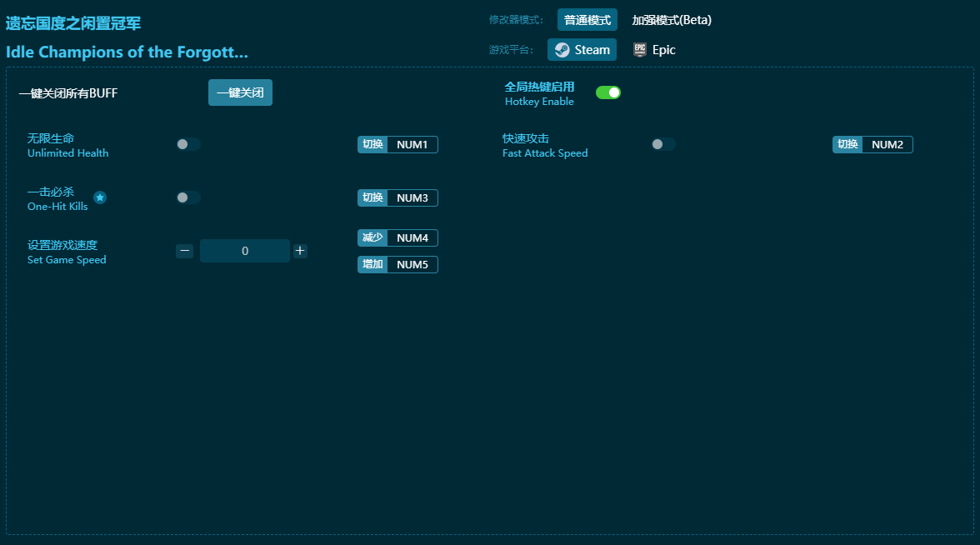Image resolution: width=980 pixels, height=545 pixels.
Task: Change the NUM2 hotkey for Fast Attack
Action: tap(887, 145)
